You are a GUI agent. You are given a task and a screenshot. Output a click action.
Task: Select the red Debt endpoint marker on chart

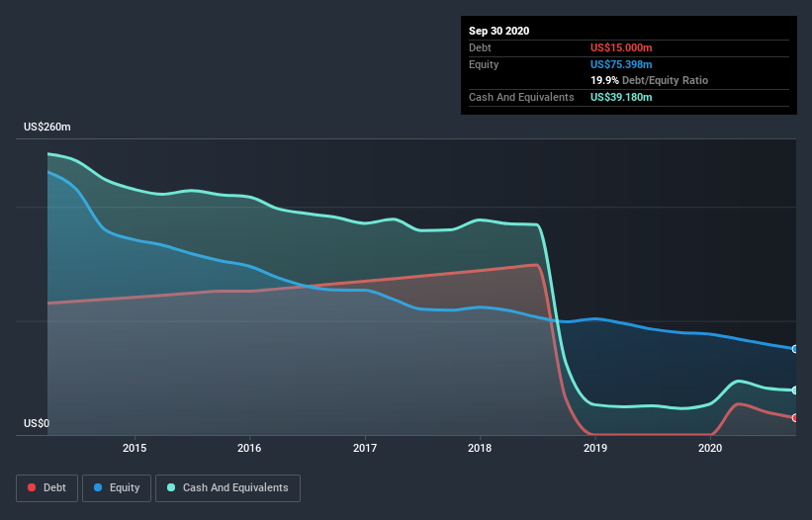(x=794, y=417)
